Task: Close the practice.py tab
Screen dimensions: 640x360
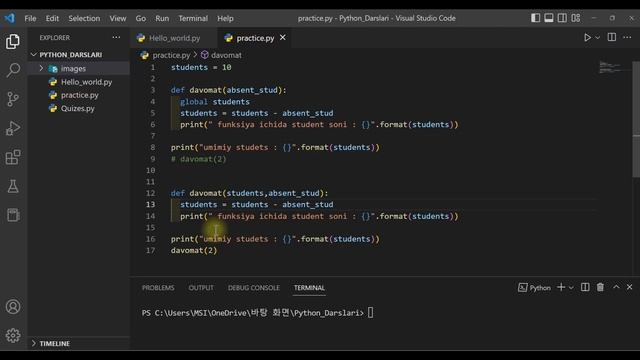Action: coord(282,38)
